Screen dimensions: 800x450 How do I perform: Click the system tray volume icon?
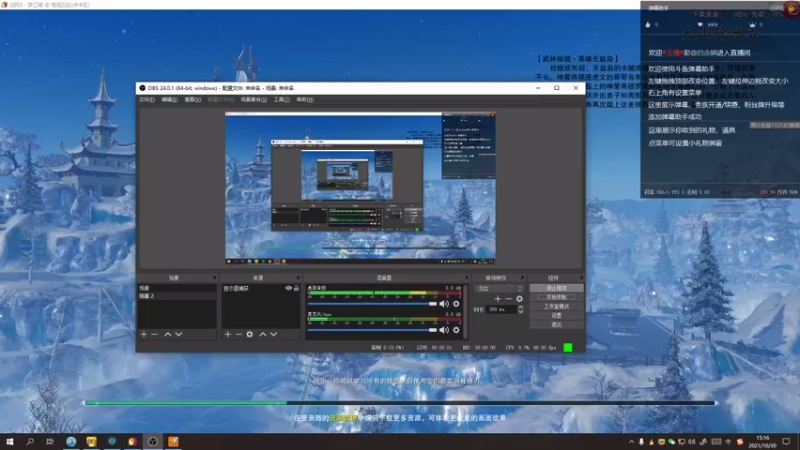coord(691,442)
